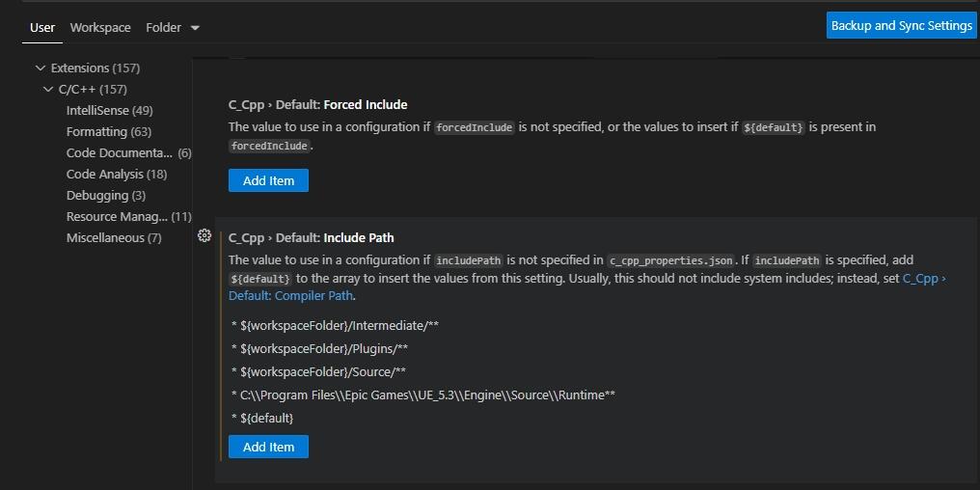
Task: Select Formatting in the settings tree
Action: tap(108, 132)
